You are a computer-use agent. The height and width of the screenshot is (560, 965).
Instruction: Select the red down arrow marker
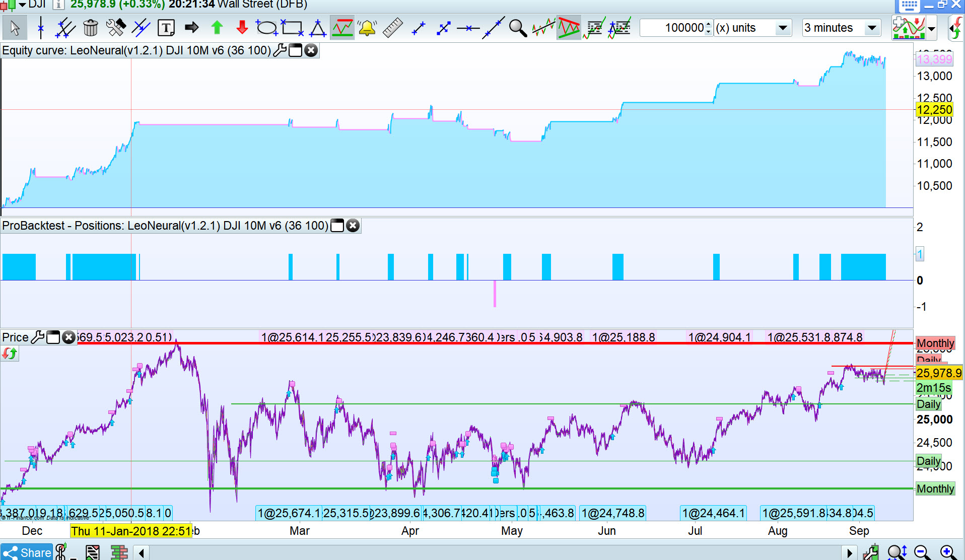(x=242, y=28)
